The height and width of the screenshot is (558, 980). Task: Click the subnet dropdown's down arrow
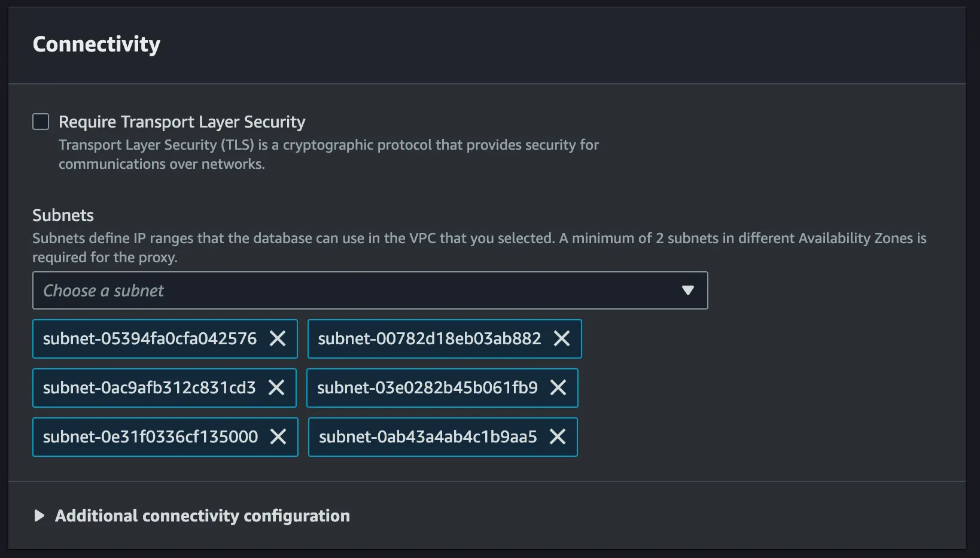pos(688,291)
